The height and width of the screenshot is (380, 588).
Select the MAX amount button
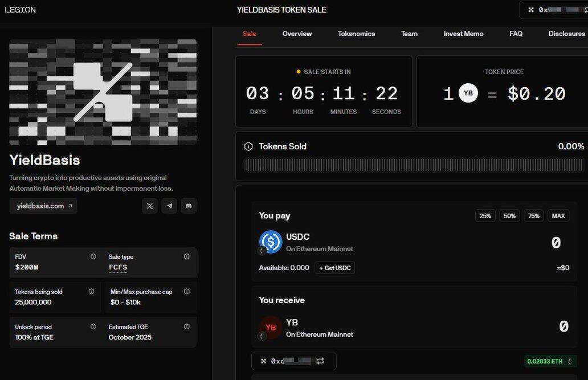point(558,216)
